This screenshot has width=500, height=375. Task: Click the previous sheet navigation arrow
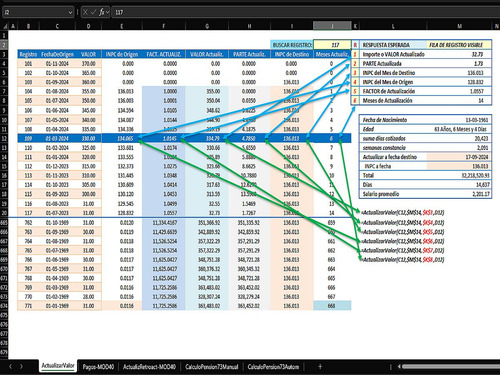click(x=11, y=367)
